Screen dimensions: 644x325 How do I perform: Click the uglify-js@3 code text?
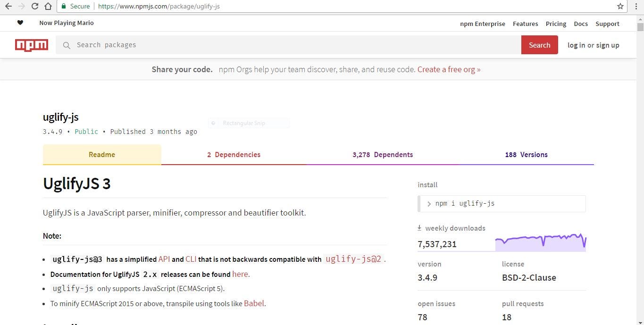(x=77, y=259)
